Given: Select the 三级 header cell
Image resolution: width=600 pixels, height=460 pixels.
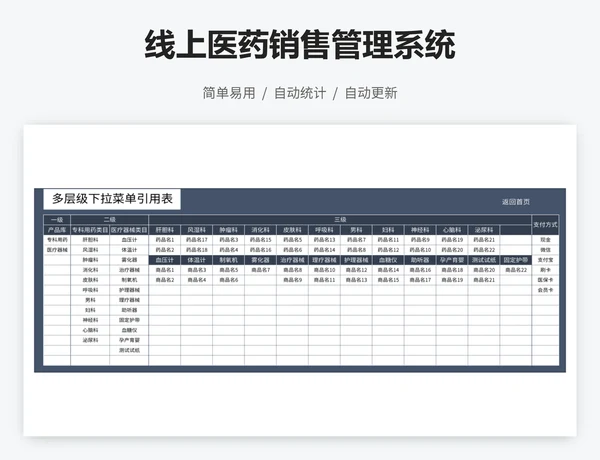Looking at the screenshot, I should 340,220.
